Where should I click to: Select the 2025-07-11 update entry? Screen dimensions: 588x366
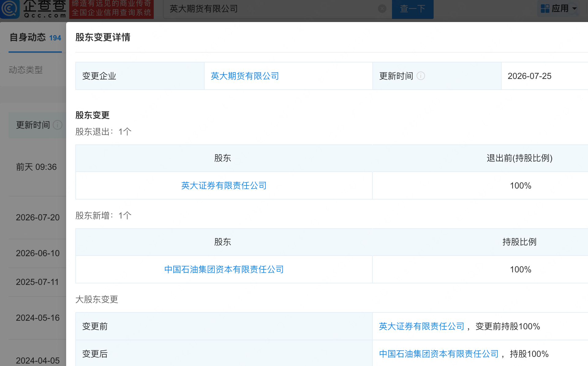37,282
